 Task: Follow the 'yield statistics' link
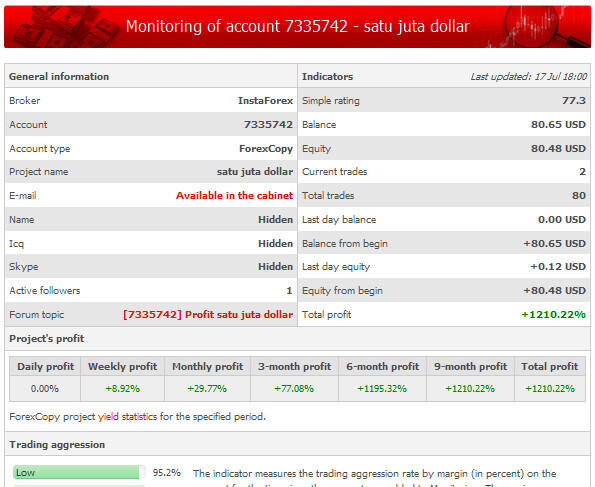pyautogui.click(x=127, y=416)
